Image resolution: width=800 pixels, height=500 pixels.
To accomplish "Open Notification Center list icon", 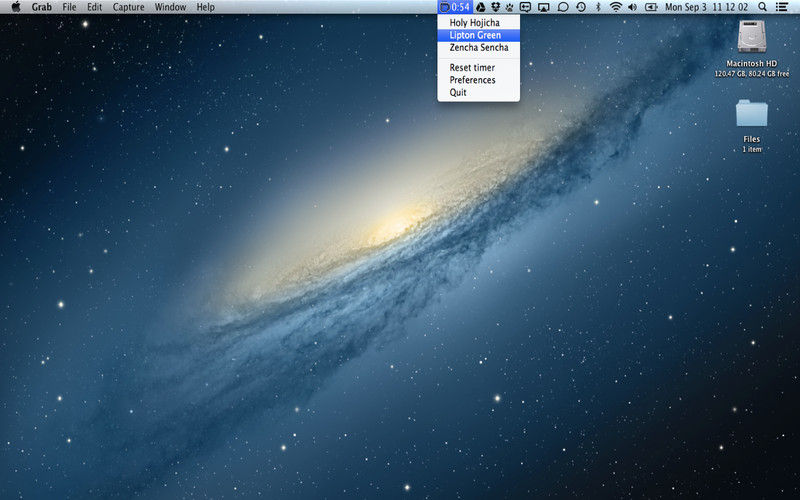I will point(781,7).
